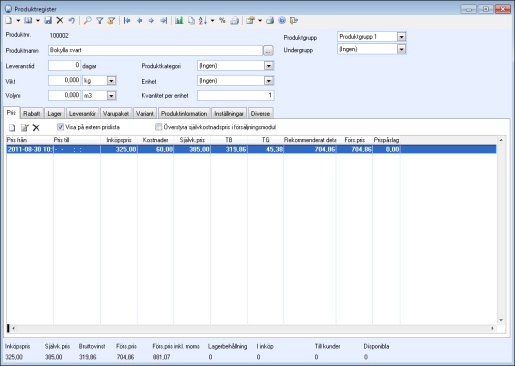Enable Överstyra självkostnadspris i försäljningsmodul checkbox
515x366 pixels.
(x=159, y=127)
